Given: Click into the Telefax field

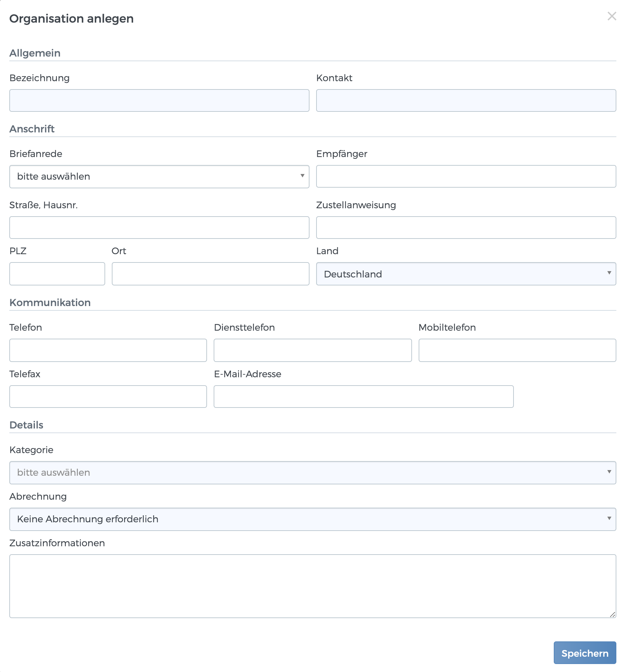Looking at the screenshot, I should click(108, 396).
